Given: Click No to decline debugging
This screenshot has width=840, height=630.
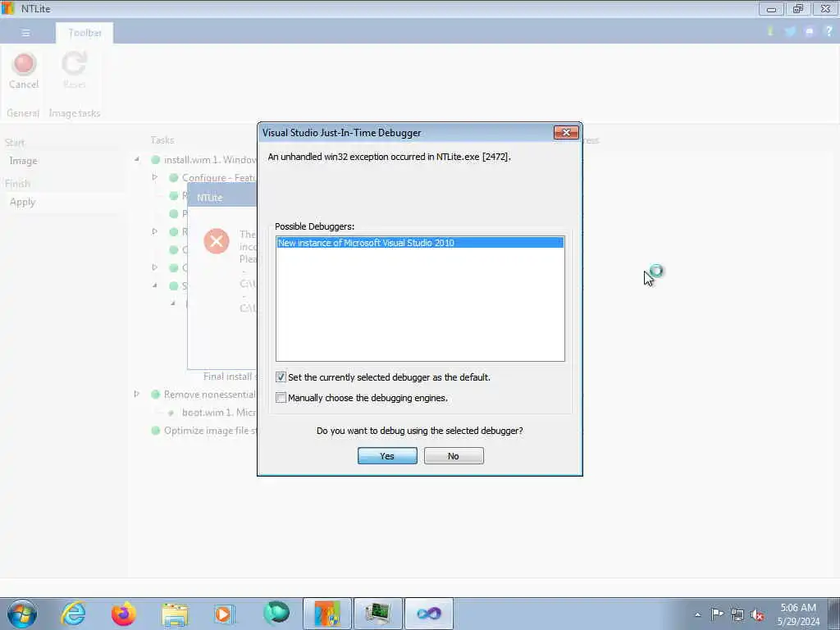Looking at the screenshot, I should 453,456.
